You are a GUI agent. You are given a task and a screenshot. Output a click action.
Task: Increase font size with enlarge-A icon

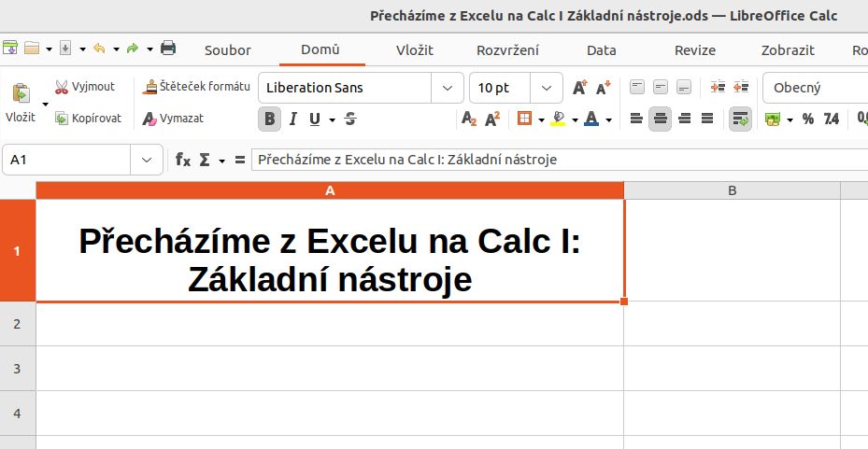(579, 88)
